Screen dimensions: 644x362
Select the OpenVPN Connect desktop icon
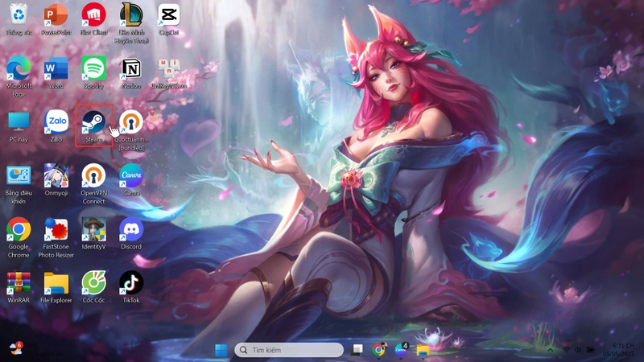point(93,185)
